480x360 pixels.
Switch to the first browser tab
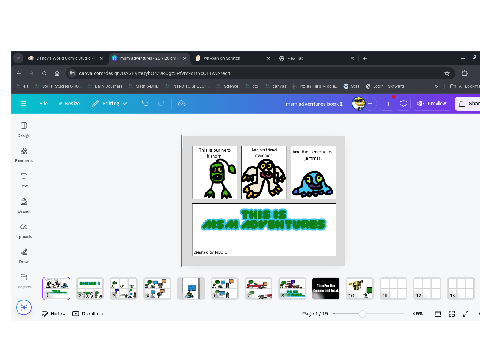point(63,58)
